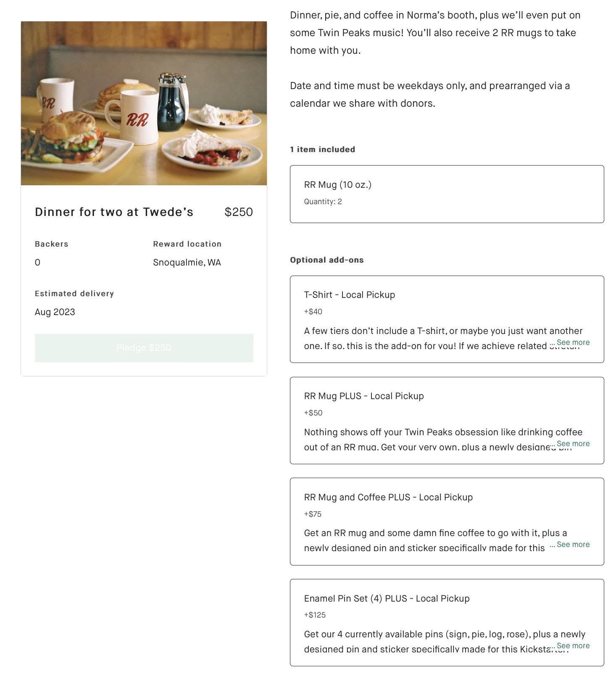
Task: Expand See more on RR Mug PLUS add-on
Action: [x=573, y=444]
